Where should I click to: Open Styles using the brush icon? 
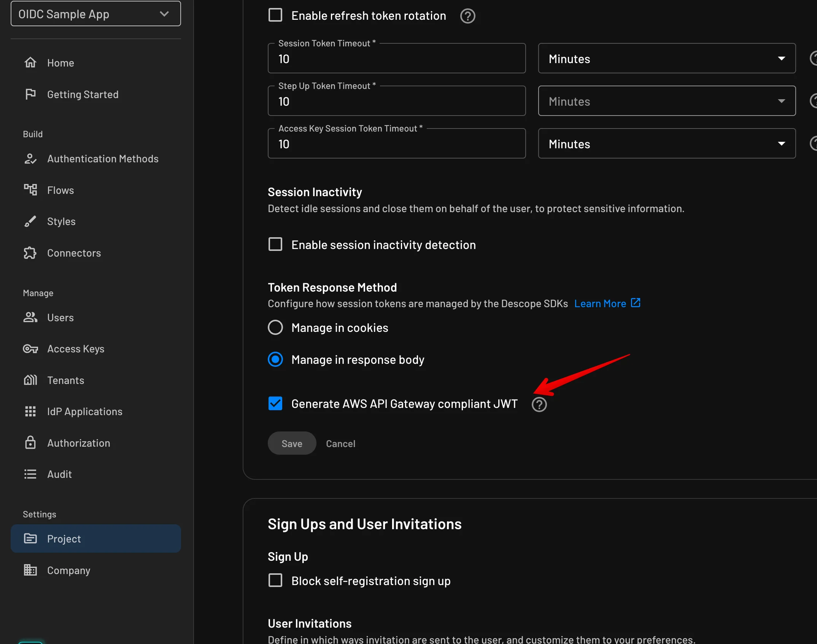click(31, 221)
